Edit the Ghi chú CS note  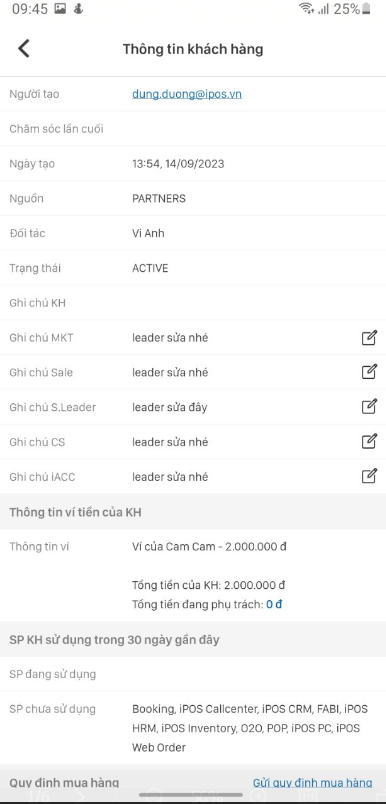click(369, 441)
